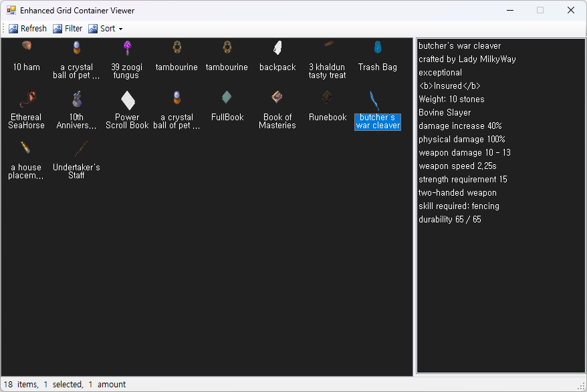Click the 'Bovine Slayer' property line
587x392 pixels.
(445, 113)
